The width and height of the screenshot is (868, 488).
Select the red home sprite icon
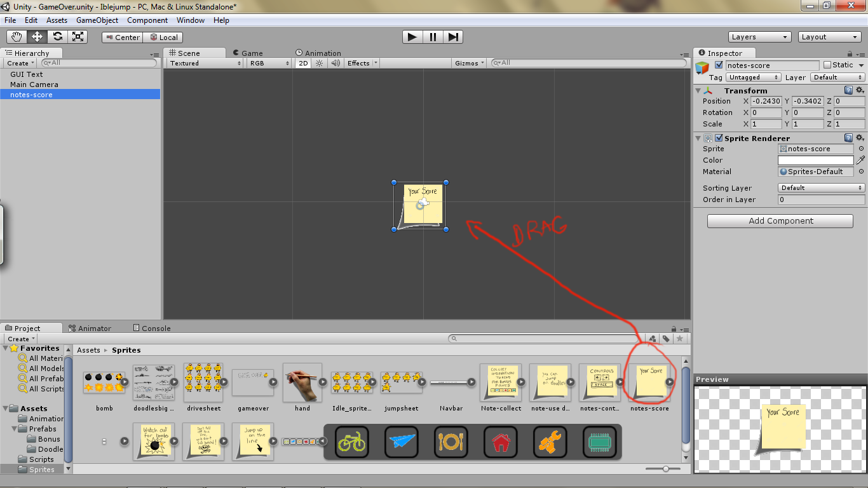[x=501, y=442]
